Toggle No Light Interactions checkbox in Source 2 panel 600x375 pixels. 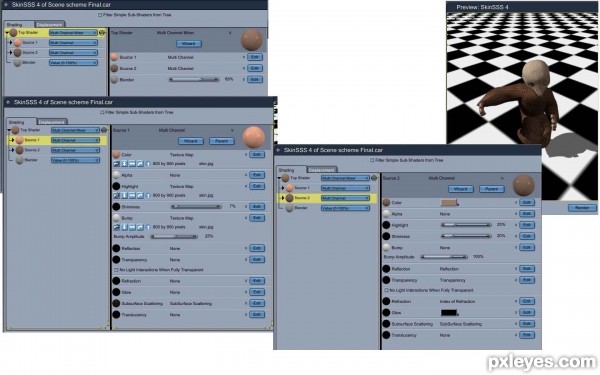(x=386, y=290)
